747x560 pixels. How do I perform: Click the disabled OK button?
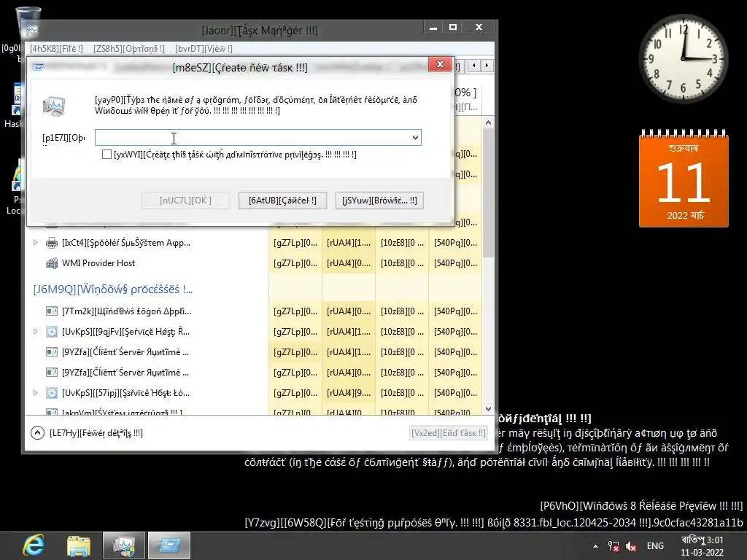(x=185, y=201)
